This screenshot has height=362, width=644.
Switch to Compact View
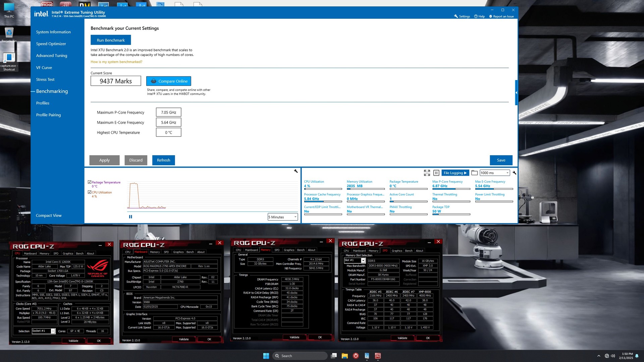pos(49,216)
